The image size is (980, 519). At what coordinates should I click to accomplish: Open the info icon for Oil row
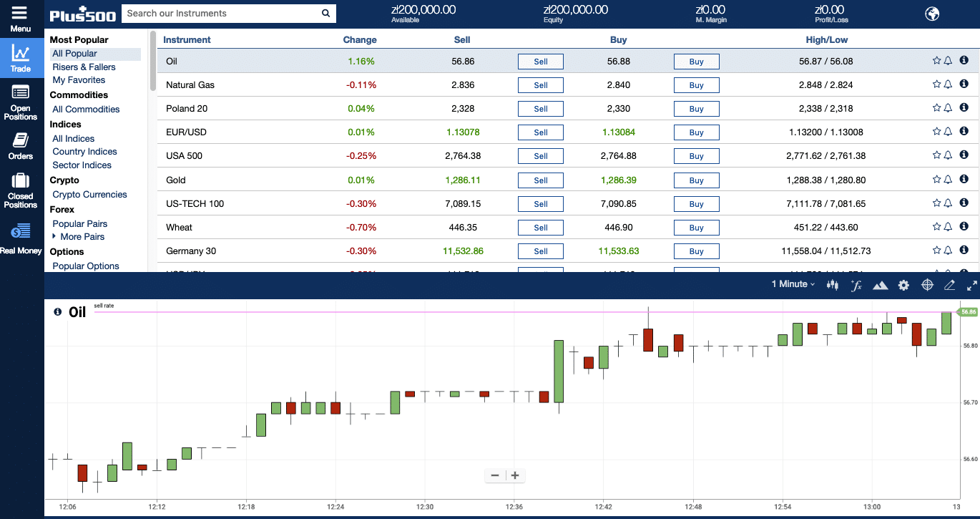pos(964,61)
